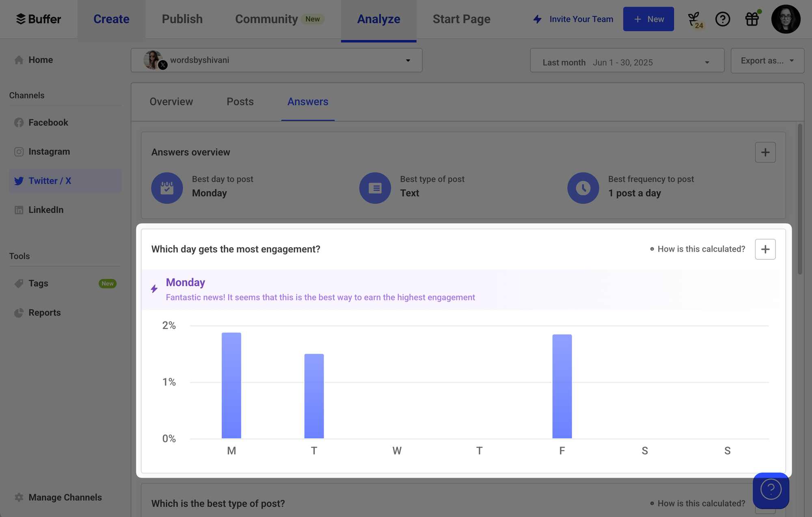Open the How is this calculated link

pos(701,249)
